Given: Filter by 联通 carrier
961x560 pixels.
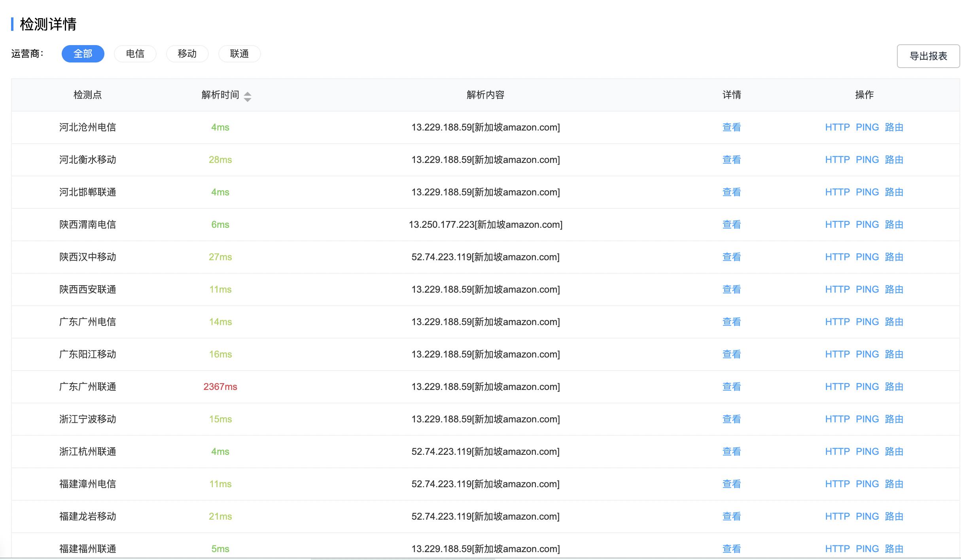Looking at the screenshot, I should point(240,54).
